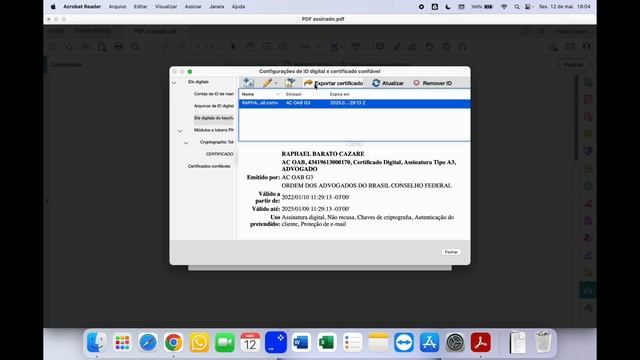640x360 pixels.
Task: Open the pencil icon dropdown arrow
Action: coord(276,83)
